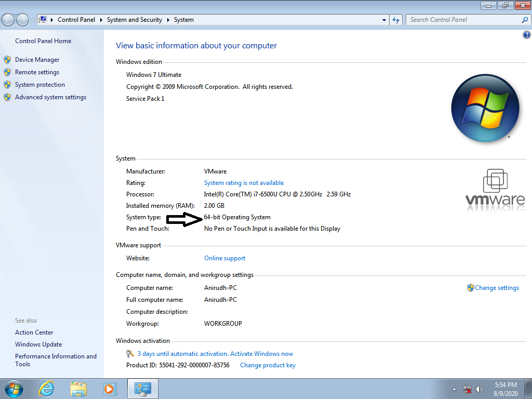Select the Product ID 55041-292-0000007-85756

(x=194, y=365)
